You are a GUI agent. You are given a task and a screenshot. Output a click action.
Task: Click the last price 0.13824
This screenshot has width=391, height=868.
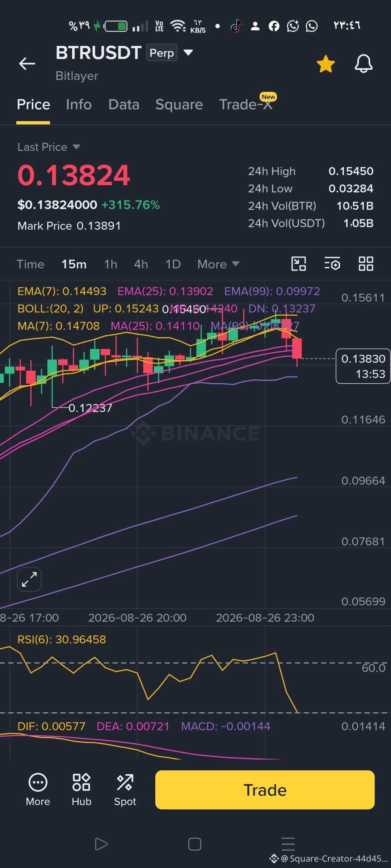click(74, 175)
